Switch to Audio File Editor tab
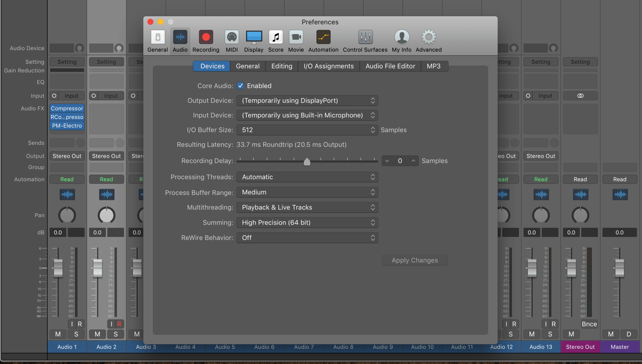The height and width of the screenshot is (364, 642). (x=390, y=66)
